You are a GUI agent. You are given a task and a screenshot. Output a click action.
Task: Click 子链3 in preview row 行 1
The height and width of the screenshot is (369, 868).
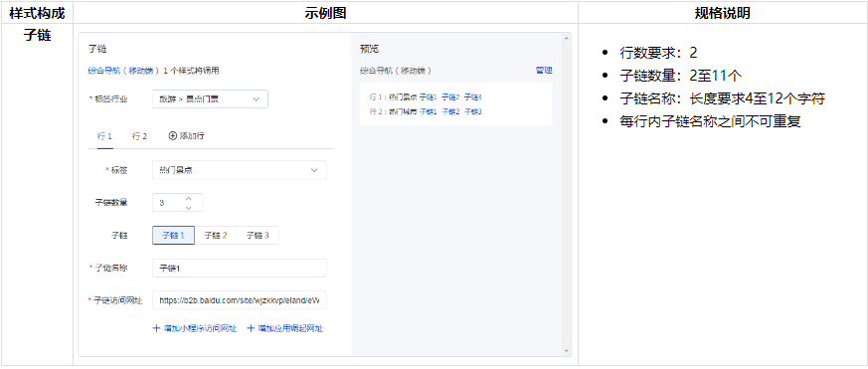point(472,96)
